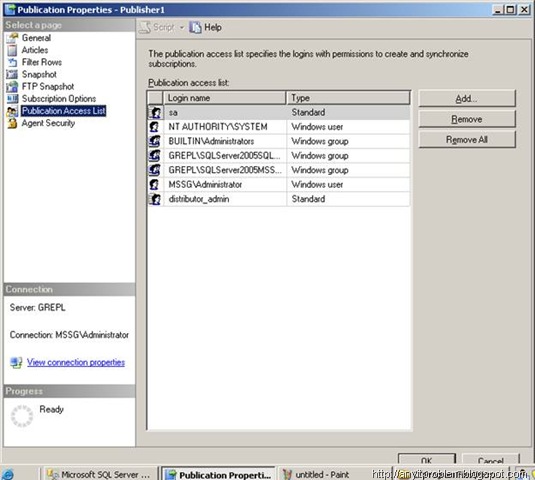535x480 pixels.
Task: Dismiss dialog with the Cancel button
Action: [x=490, y=459]
